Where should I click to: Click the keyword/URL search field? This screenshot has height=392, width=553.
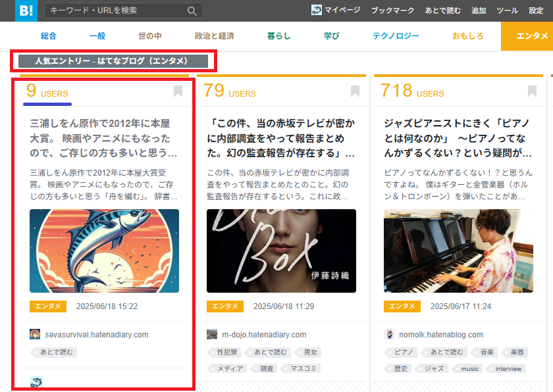click(124, 11)
